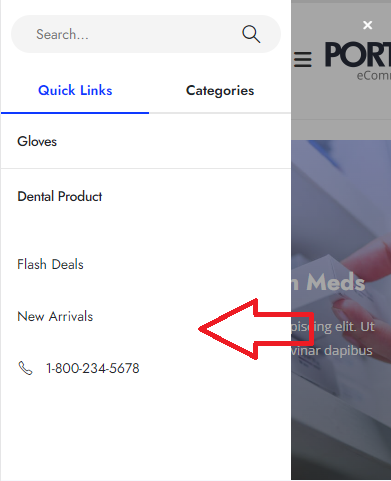Image resolution: width=391 pixels, height=481 pixels.
Task: Click into the Search... input field
Action: tap(133, 34)
